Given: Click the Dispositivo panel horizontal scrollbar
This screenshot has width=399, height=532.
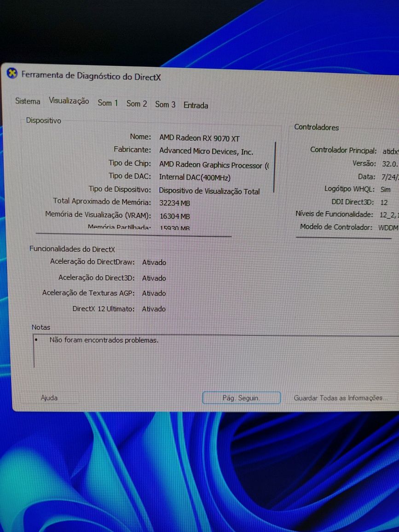Looking at the screenshot, I should coord(133,235).
